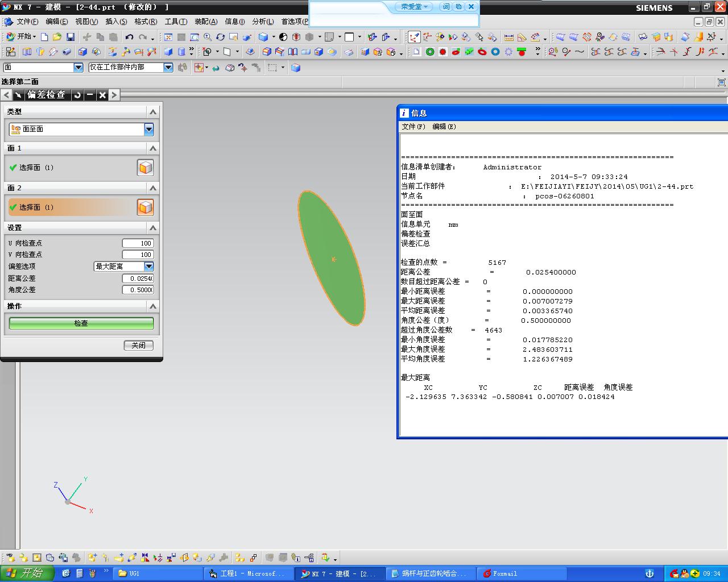The height and width of the screenshot is (582, 728).
Task: Collapse the 面 2 section
Action: [152, 188]
